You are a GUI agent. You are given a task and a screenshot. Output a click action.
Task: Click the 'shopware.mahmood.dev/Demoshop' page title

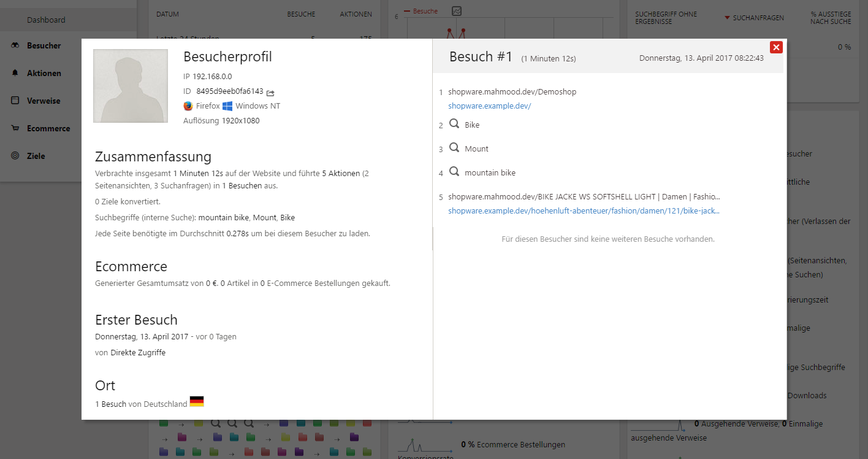[512, 92]
